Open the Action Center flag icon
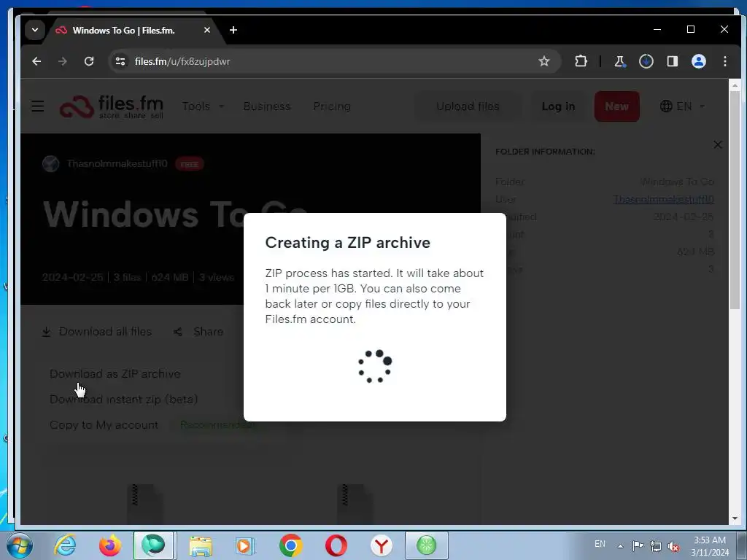The width and height of the screenshot is (747, 560). click(638, 545)
